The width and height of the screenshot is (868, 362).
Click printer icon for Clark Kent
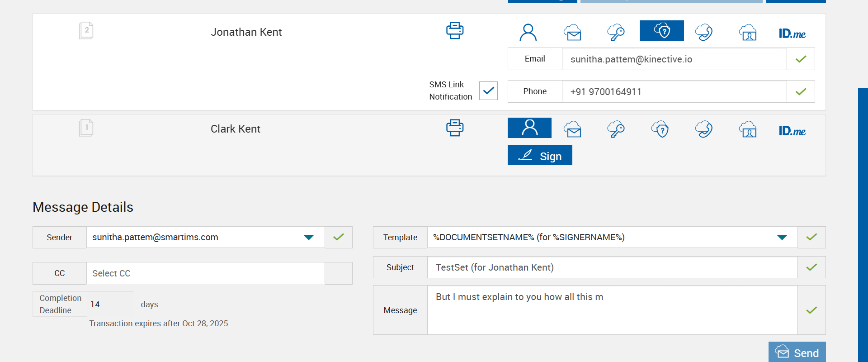[x=455, y=128]
